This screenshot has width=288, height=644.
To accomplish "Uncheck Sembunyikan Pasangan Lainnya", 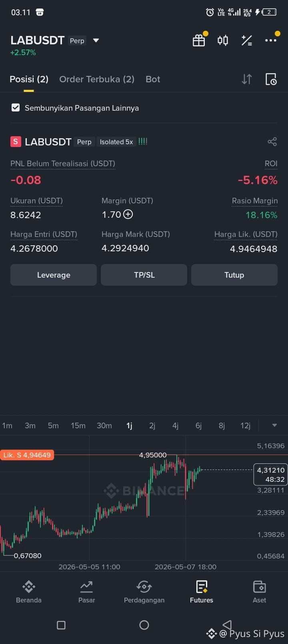I will pyautogui.click(x=16, y=107).
